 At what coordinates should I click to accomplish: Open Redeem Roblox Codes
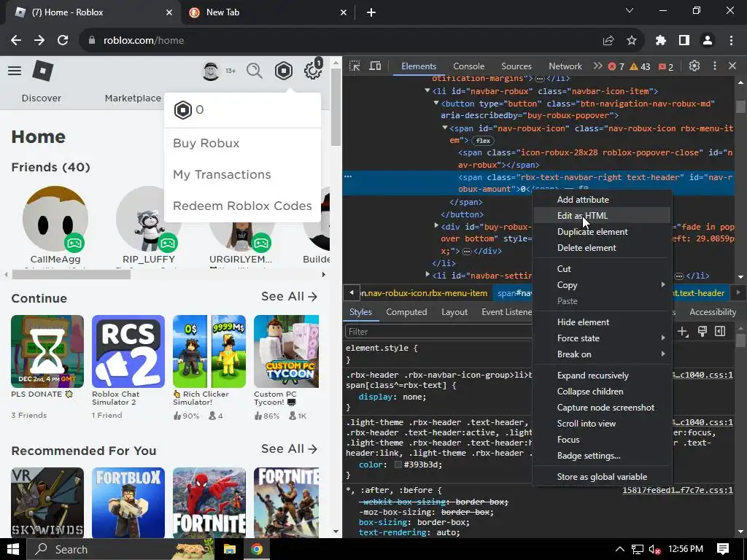[242, 206]
